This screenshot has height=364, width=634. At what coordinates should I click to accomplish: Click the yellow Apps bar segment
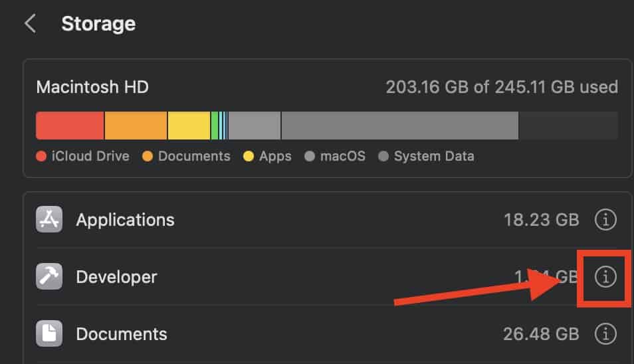[x=189, y=126]
